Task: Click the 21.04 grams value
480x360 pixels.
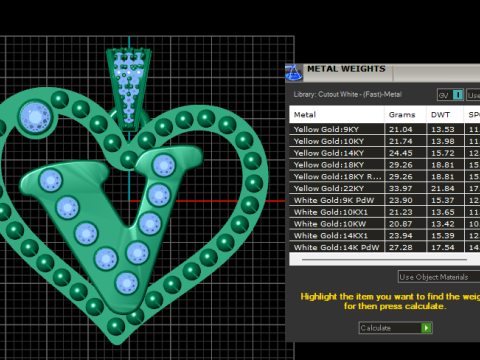Action: [x=401, y=129]
